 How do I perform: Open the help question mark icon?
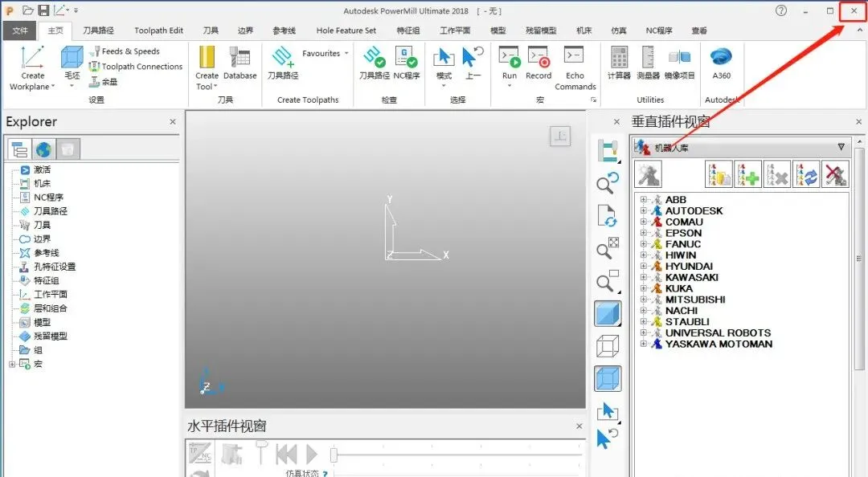pos(781,10)
